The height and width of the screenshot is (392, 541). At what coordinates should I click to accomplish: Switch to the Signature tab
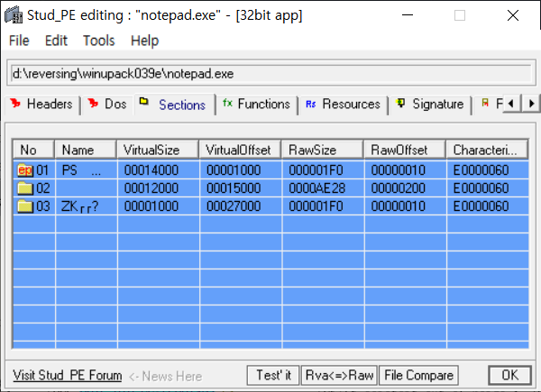click(x=431, y=105)
